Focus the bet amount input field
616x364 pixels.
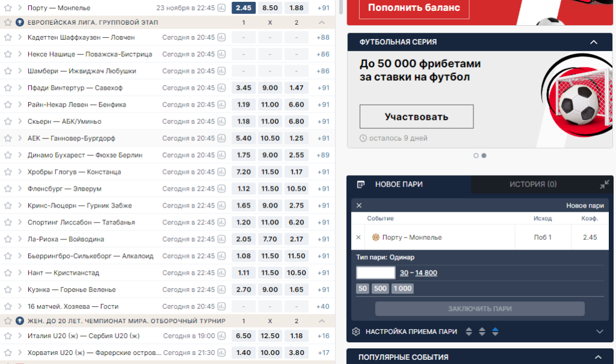coord(375,273)
